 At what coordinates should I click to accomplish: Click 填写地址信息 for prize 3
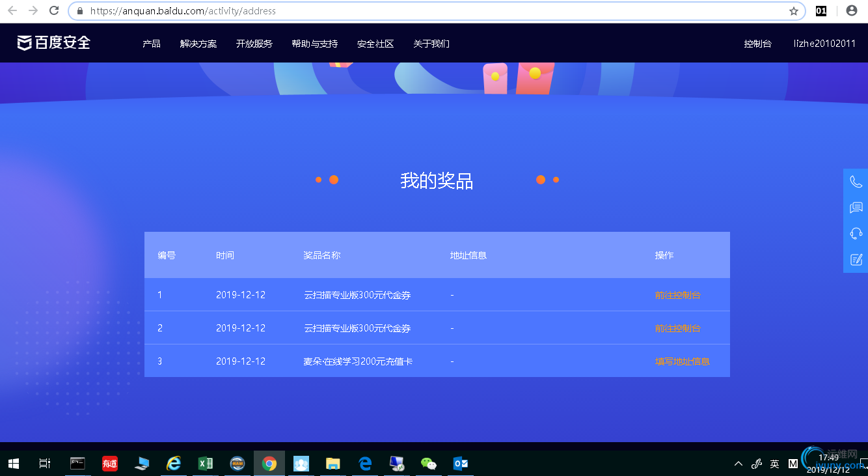pos(683,361)
